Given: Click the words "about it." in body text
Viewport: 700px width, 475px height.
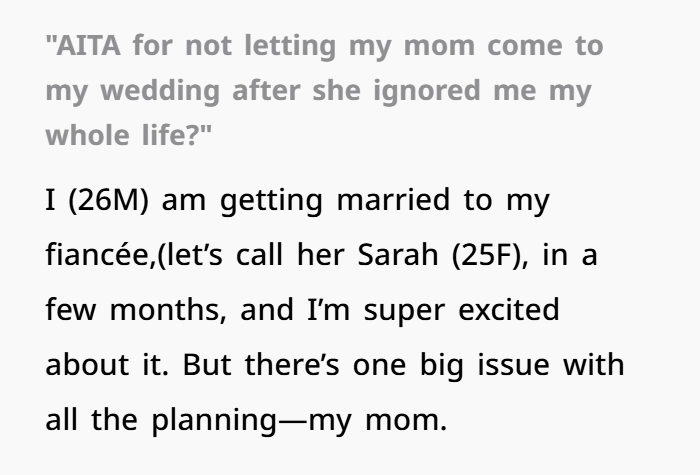Looking at the screenshot, I should tap(107, 365).
